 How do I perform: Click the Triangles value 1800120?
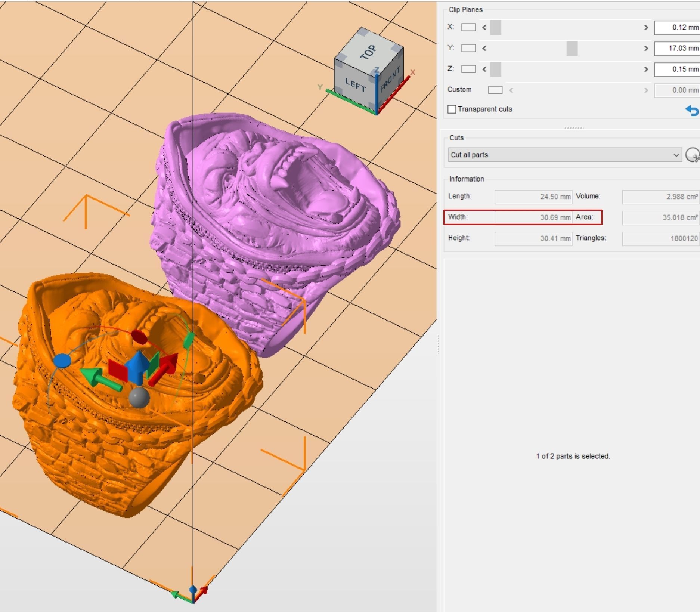pos(661,238)
